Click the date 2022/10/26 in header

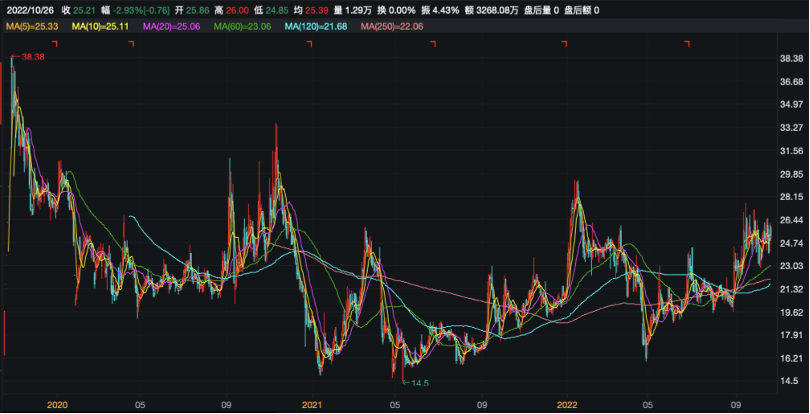coord(30,10)
